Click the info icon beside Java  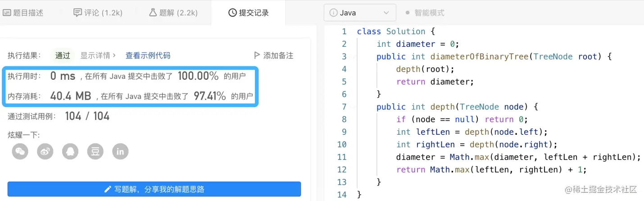(334, 13)
